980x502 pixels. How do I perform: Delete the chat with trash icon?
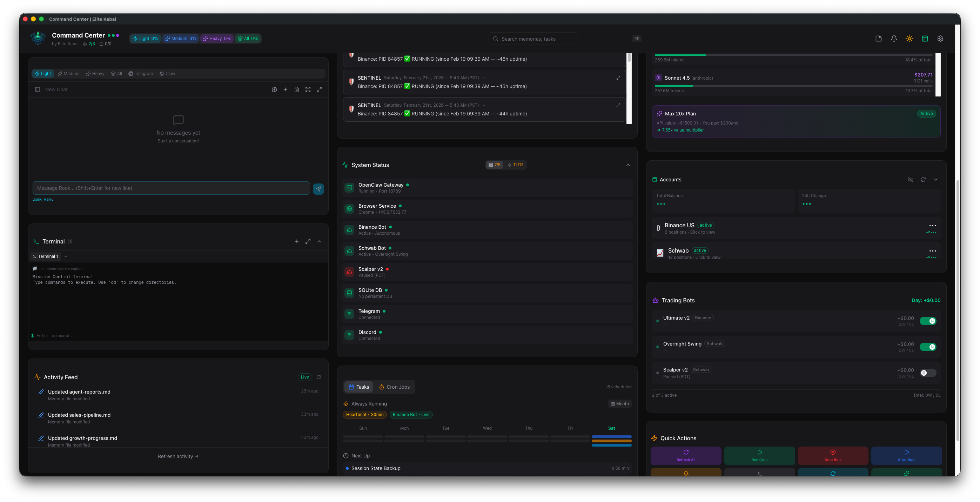[x=297, y=89]
